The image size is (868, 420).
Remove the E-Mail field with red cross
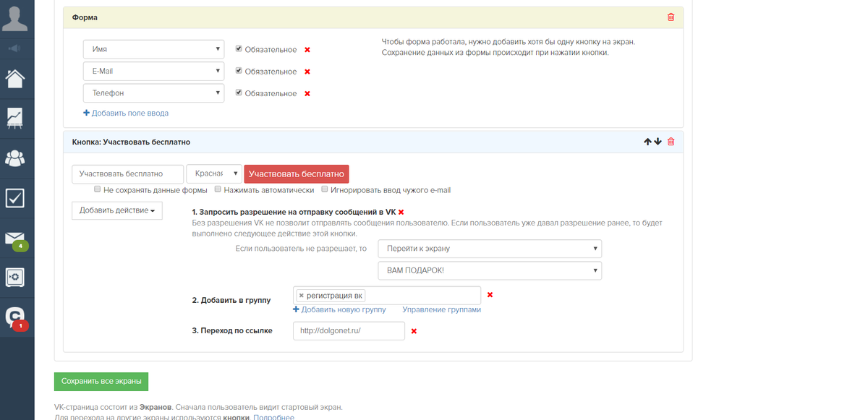point(307,72)
